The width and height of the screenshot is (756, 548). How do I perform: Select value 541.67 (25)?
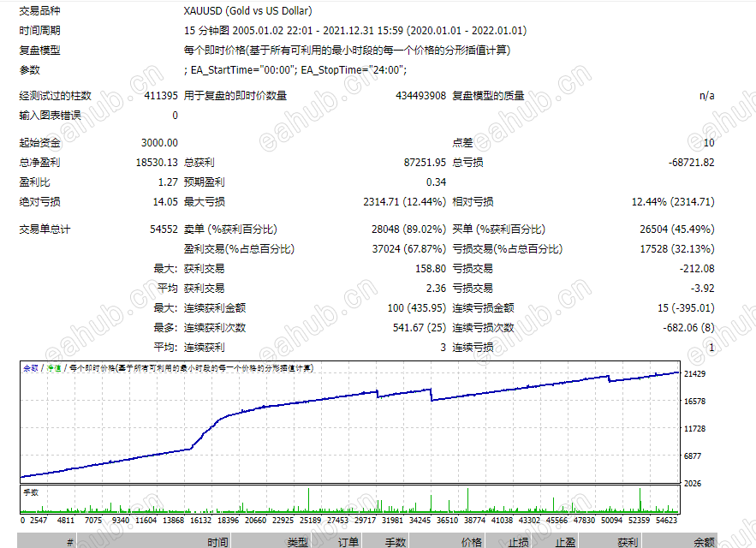420,328
